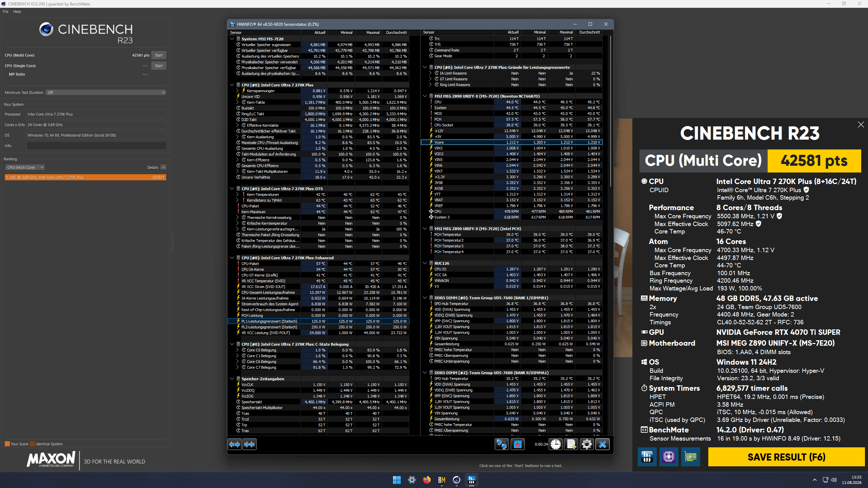868x488 pixels.
Task: Close the BenchMate result overlay
Action: pyautogui.click(x=861, y=125)
